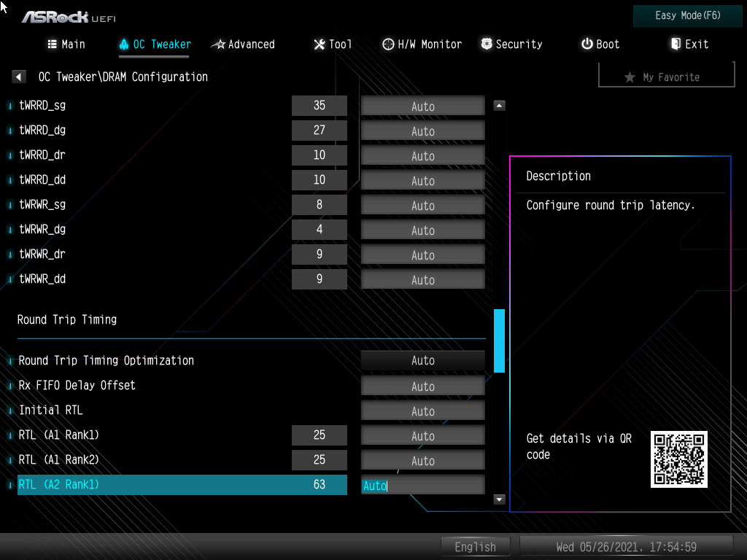Open the Round Trip Timing Optimization dropdown

[x=422, y=360]
